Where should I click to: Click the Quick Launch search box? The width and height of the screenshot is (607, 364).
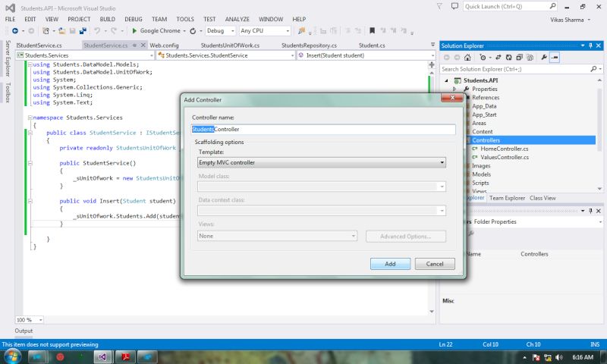coord(505,7)
